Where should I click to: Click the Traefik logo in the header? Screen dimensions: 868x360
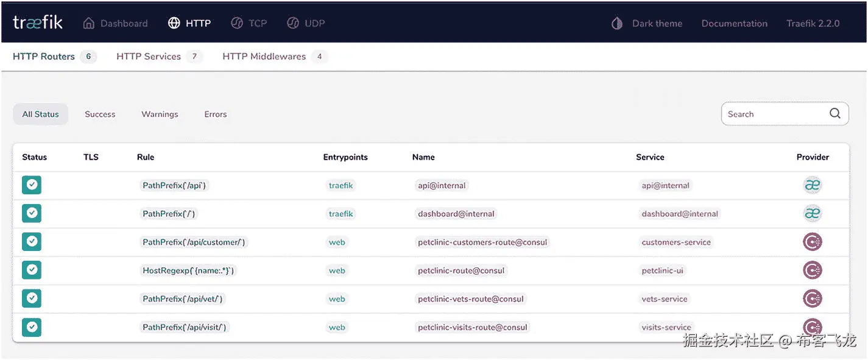[x=38, y=23]
